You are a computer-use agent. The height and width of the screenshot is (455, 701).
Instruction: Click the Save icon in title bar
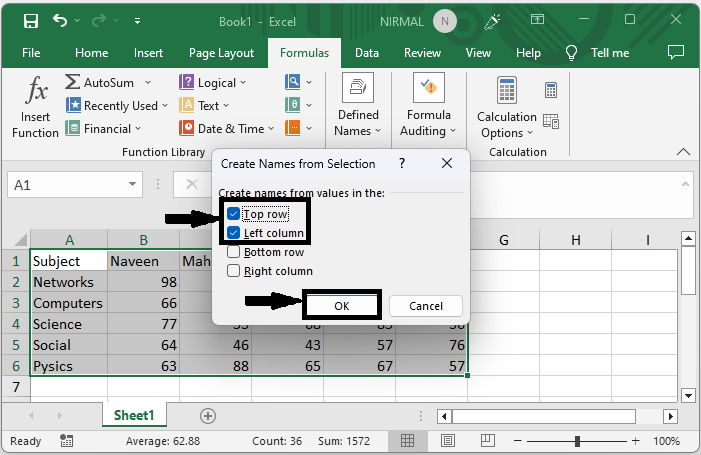[x=30, y=21]
